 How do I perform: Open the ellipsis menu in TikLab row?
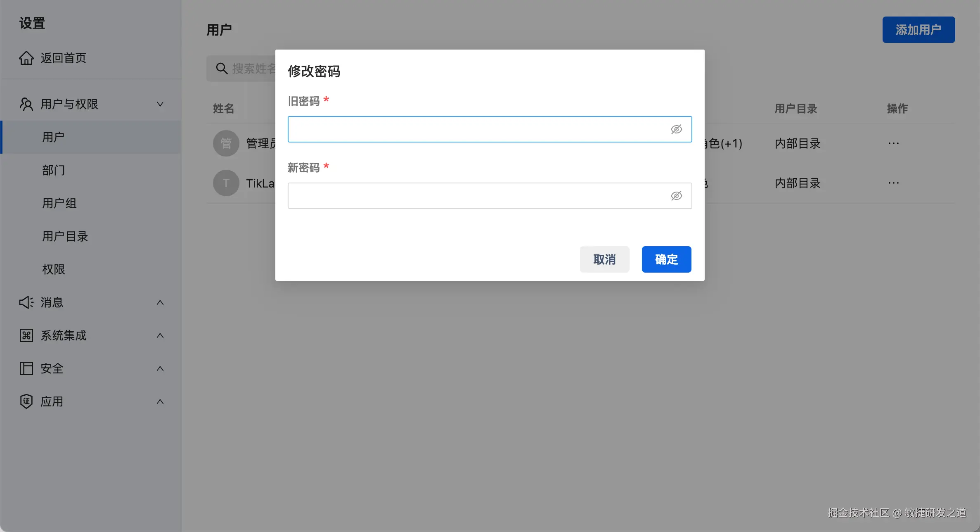pos(893,183)
